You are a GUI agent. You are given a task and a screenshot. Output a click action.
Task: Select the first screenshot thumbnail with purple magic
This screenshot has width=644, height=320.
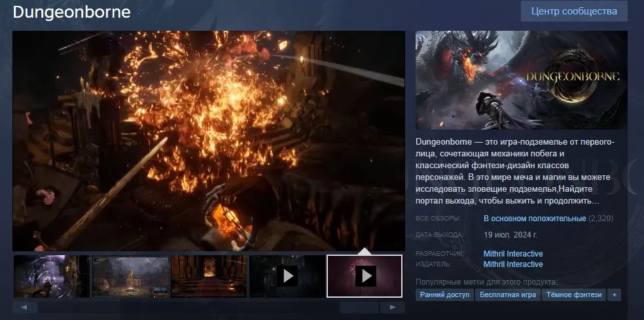(52, 276)
